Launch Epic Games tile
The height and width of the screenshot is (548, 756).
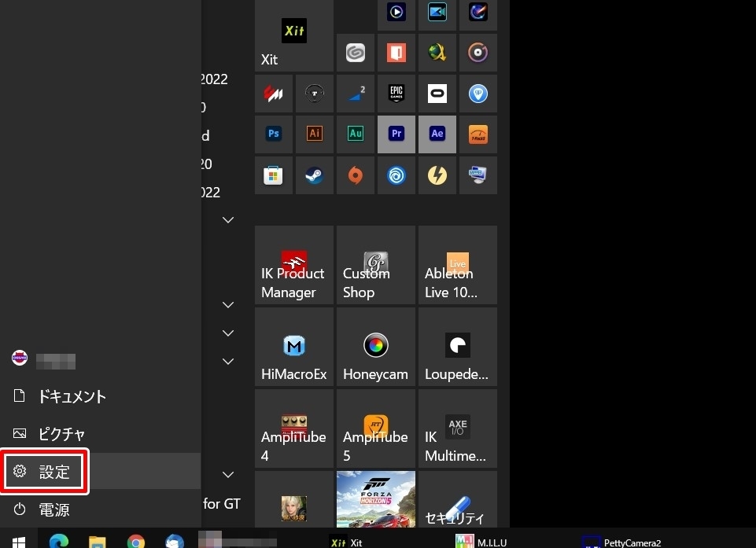click(x=396, y=94)
